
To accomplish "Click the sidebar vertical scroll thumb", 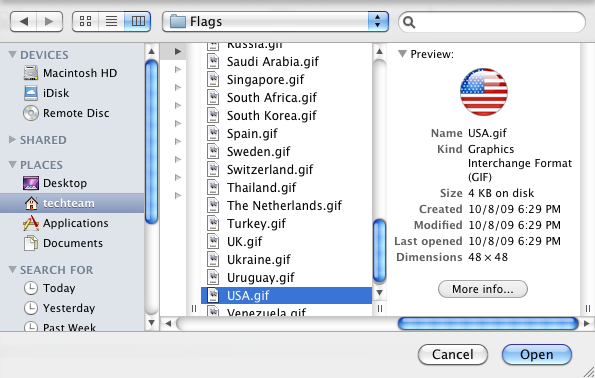I will pos(151,142).
